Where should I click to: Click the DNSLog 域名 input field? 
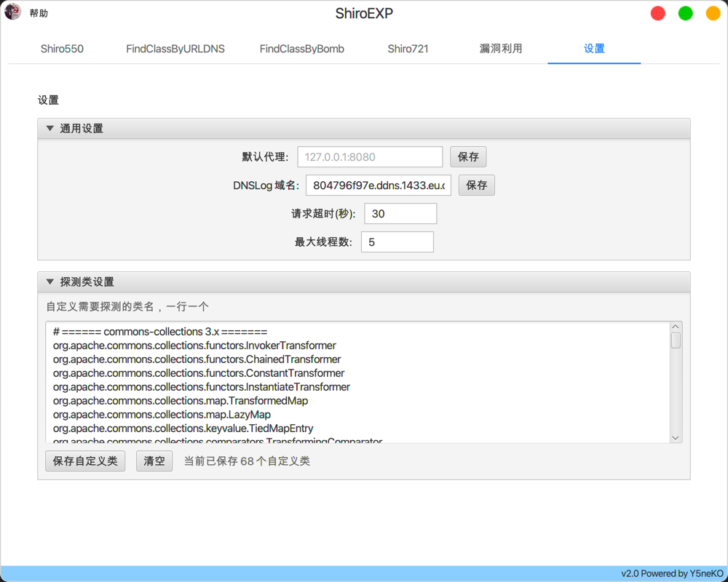click(x=379, y=186)
